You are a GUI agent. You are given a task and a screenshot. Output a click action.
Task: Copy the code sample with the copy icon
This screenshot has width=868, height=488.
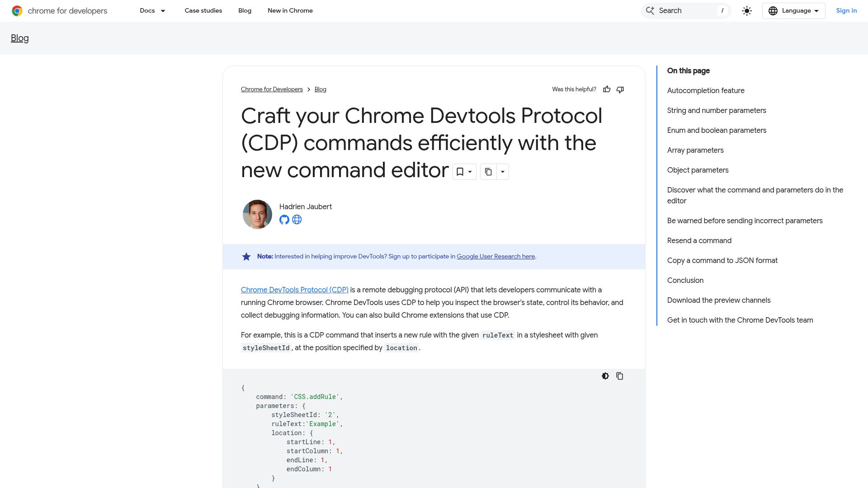[x=620, y=376]
